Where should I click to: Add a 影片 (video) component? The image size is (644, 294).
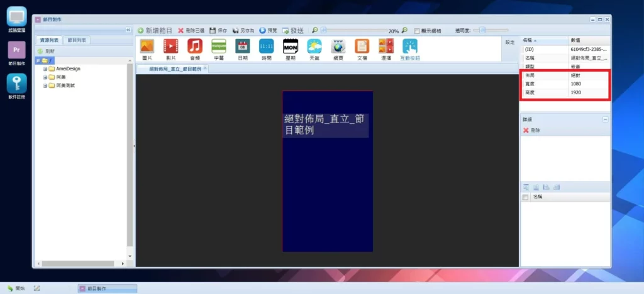(x=170, y=46)
